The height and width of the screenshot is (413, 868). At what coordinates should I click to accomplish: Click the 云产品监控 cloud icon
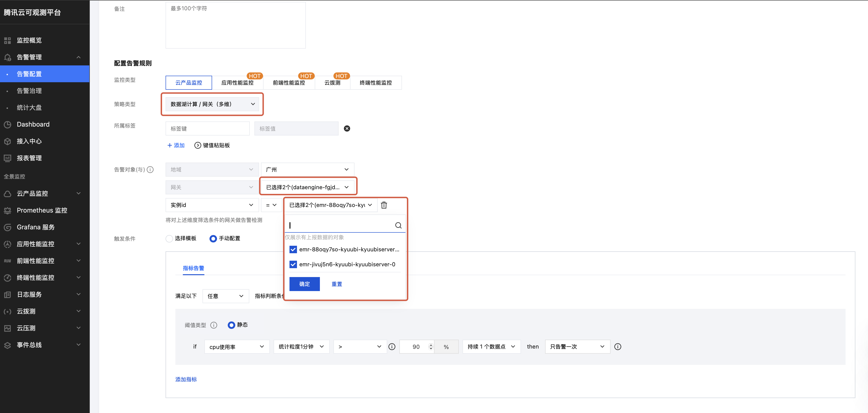pyautogui.click(x=7, y=194)
